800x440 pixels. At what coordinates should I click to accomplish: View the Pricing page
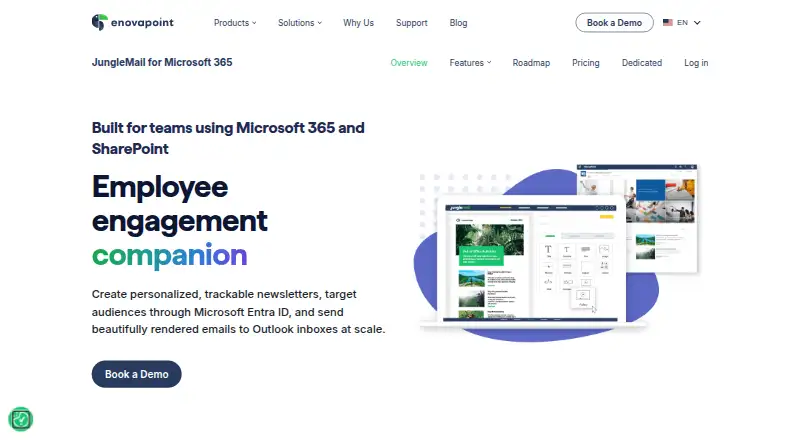coord(586,63)
